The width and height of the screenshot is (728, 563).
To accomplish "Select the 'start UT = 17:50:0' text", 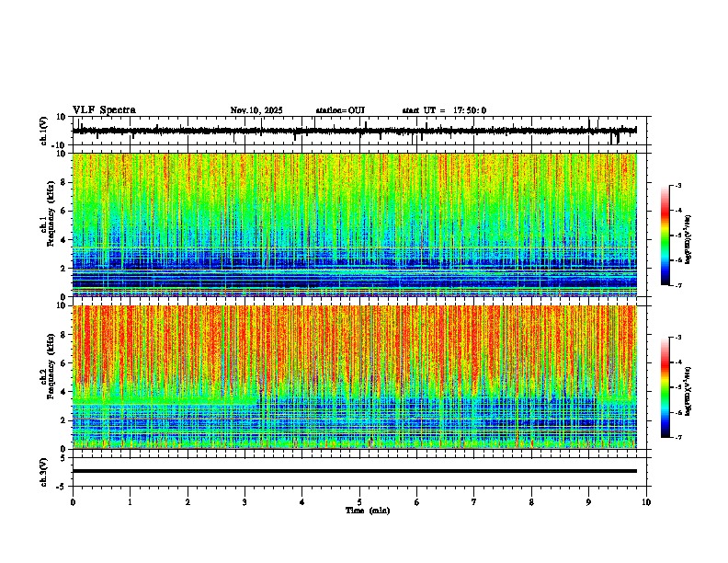I will [444, 110].
